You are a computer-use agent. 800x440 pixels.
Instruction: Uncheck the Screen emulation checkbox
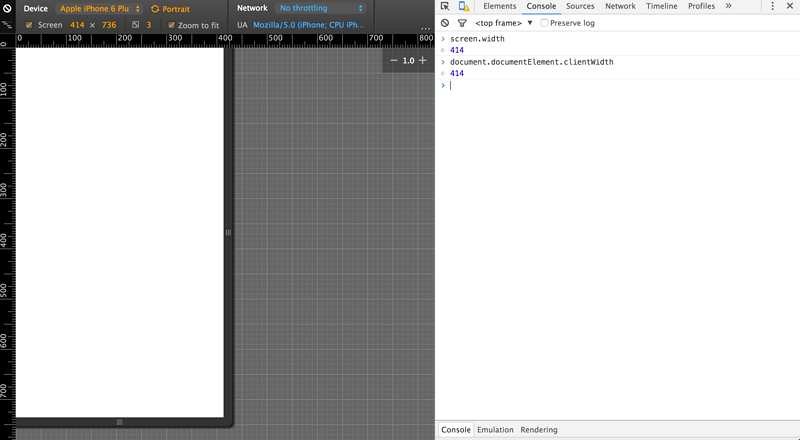click(29, 25)
